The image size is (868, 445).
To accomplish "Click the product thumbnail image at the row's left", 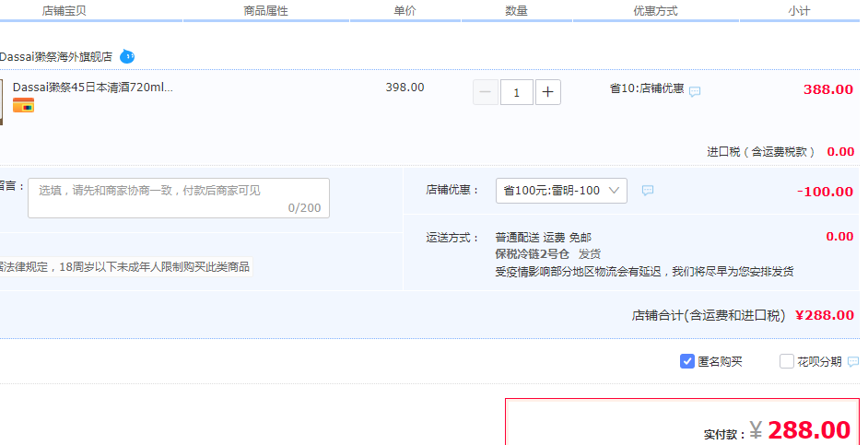I will [1, 102].
